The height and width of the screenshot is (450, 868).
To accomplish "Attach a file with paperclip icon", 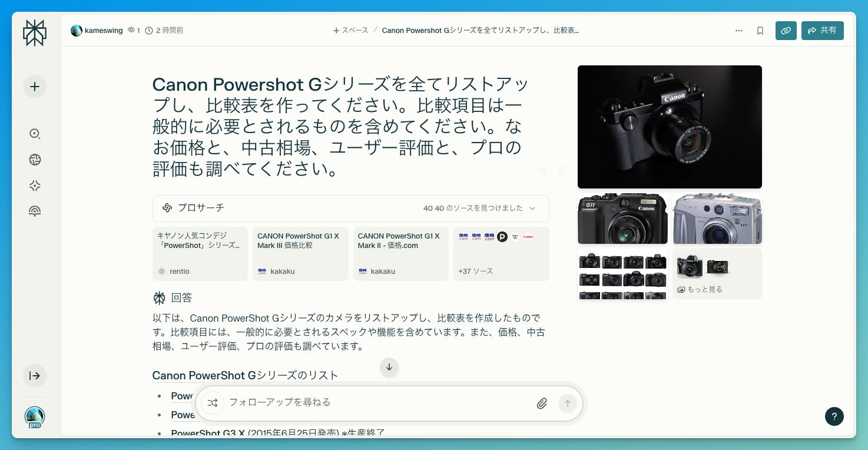I will 542,403.
